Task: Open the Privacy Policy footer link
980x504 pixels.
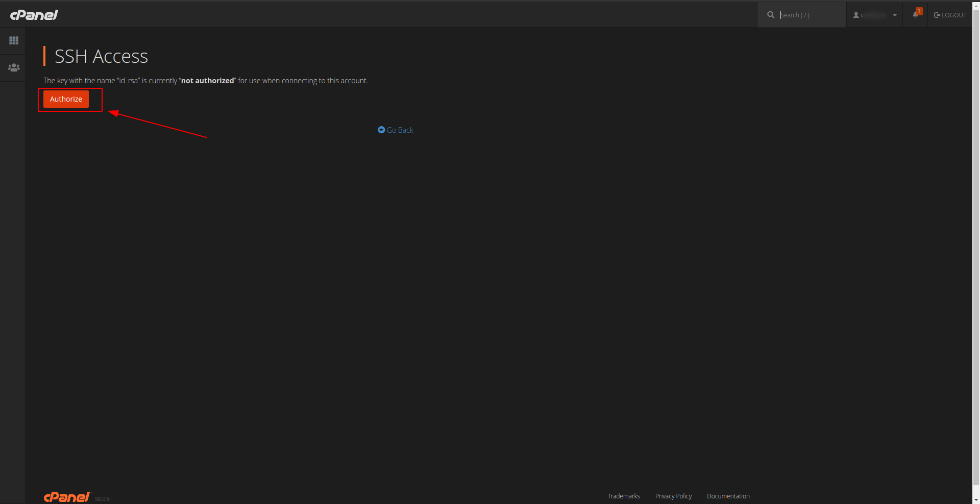Action: click(673, 496)
